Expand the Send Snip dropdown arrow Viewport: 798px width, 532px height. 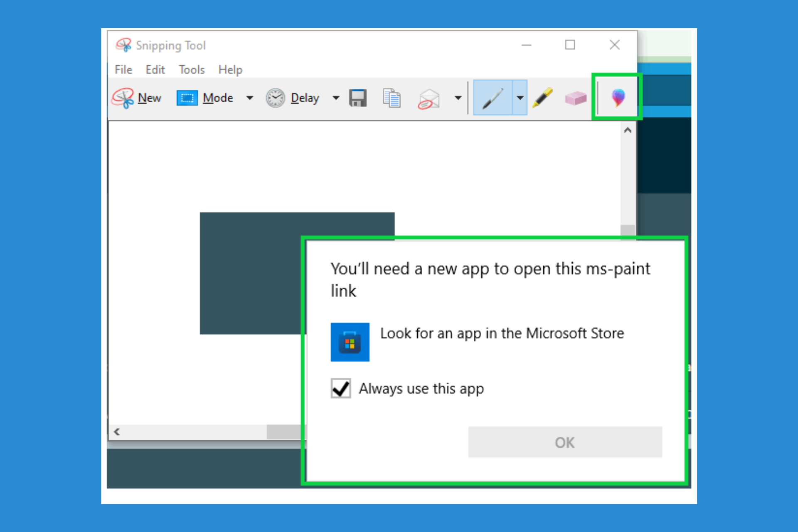[x=458, y=98]
